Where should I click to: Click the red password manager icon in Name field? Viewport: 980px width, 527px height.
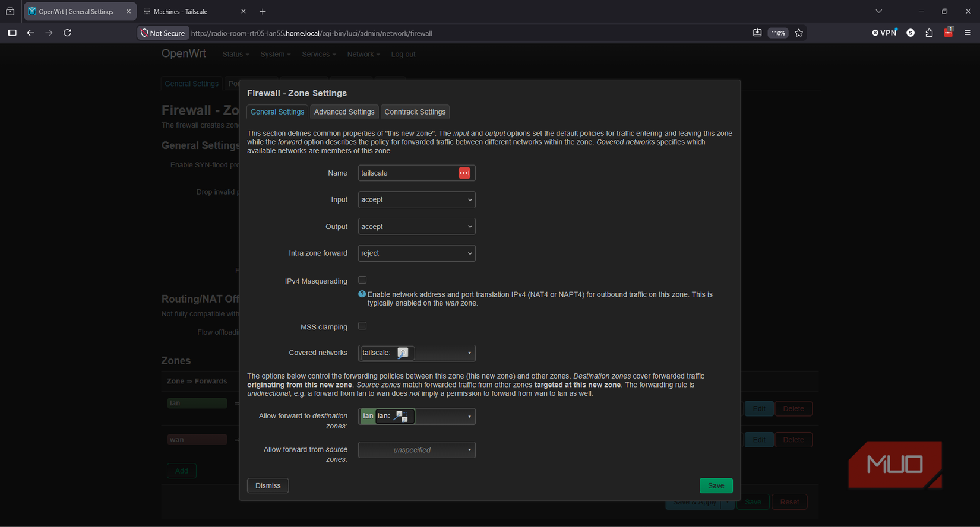[x=464, y=173]
